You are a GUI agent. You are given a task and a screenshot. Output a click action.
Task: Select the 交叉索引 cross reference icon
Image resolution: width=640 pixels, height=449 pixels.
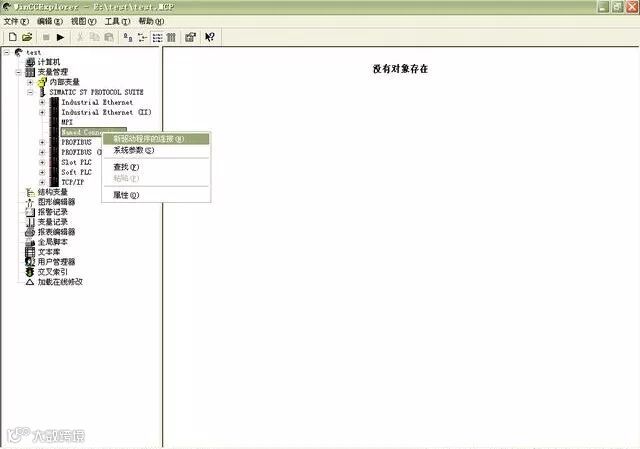[30, 272]
